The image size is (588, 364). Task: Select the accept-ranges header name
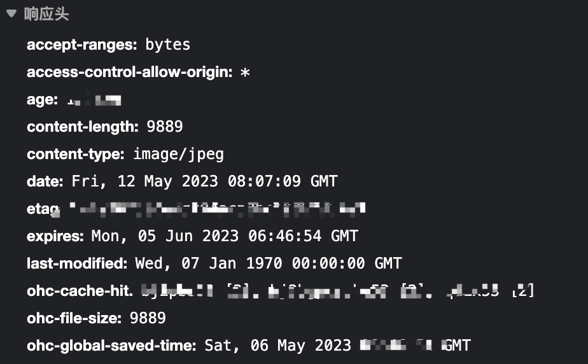point(81,45)
